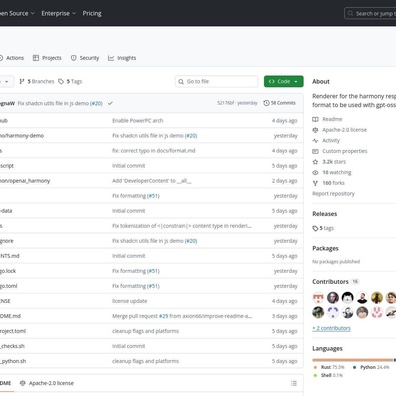Open the Contributors heading link
This screenshot has width=396, height=396.
tap(330, 282)
